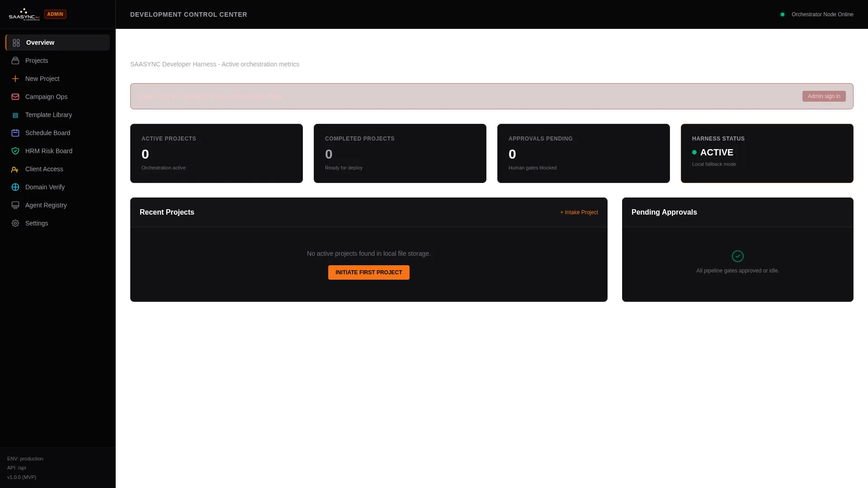
Task: Open the Projects menu item
Action: (58, 61)
